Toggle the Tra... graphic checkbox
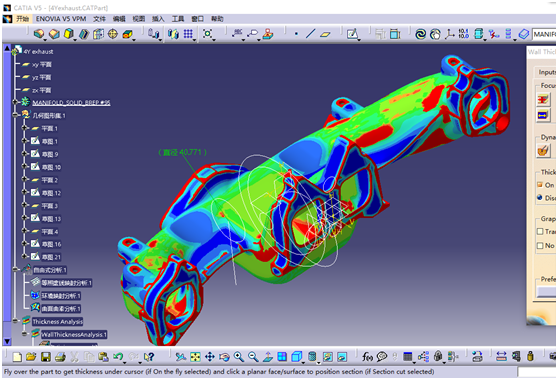 point(540,232)
